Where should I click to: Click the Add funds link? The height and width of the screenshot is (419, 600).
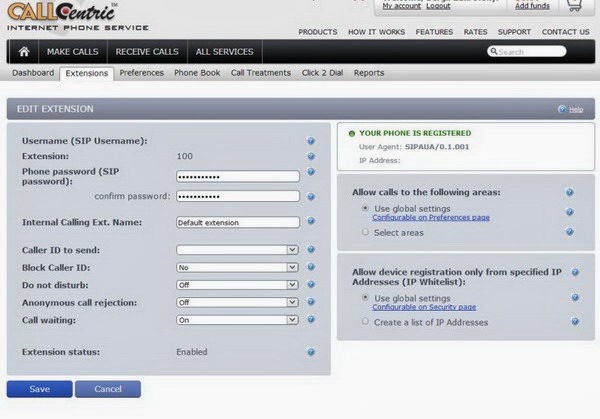(532, 6)
